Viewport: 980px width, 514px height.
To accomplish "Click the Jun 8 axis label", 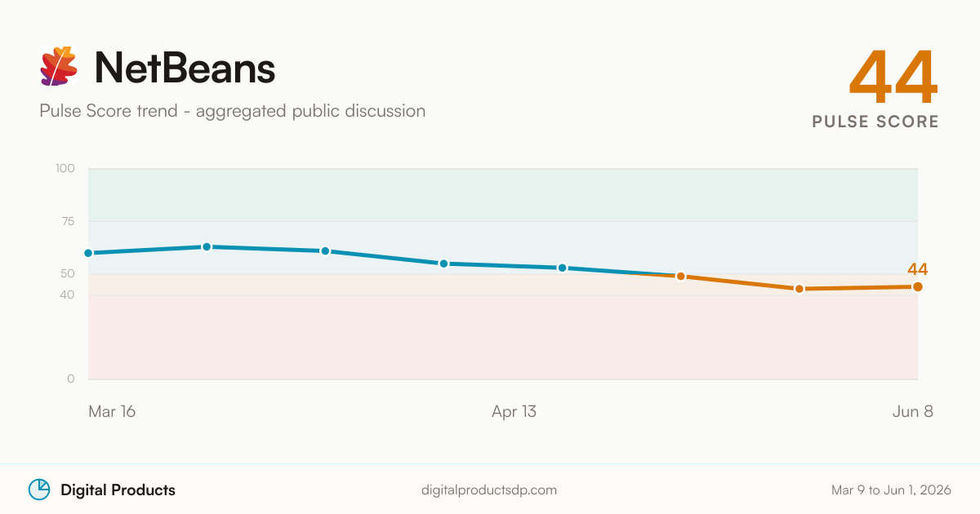I will pos(912,412).
